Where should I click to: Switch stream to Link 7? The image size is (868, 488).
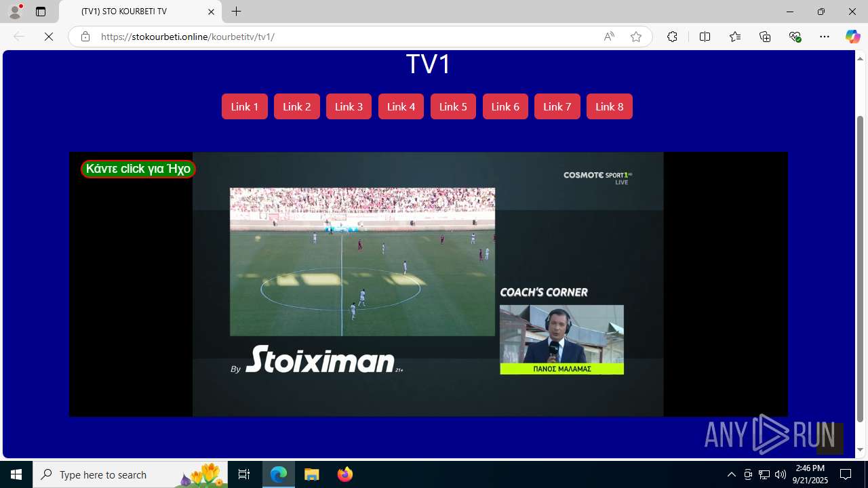pyautogui.click(x=557, y=106)
